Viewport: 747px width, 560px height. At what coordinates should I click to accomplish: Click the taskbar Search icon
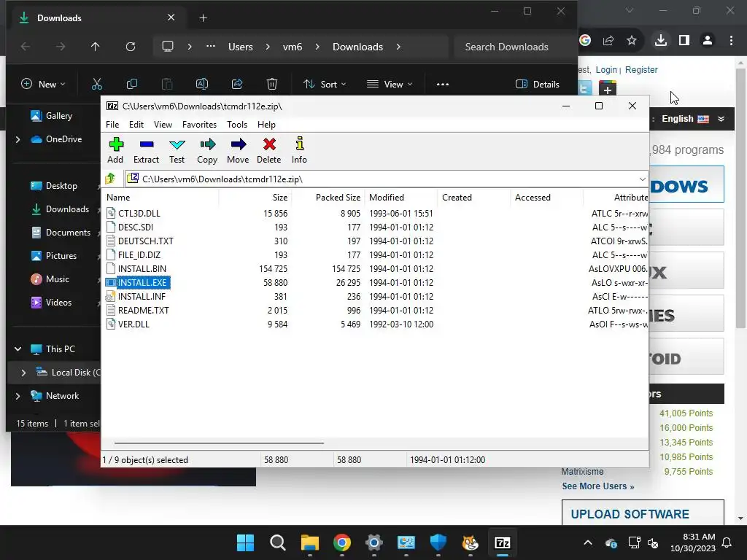277,542
